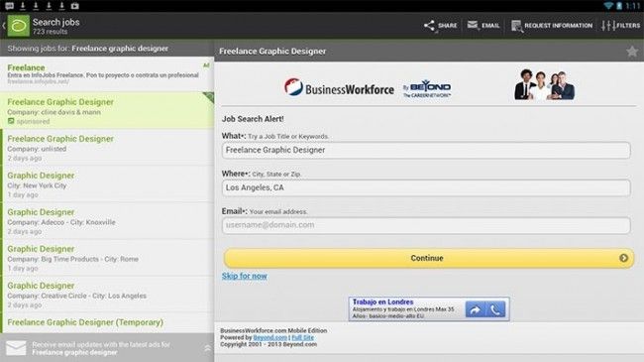Open the briefcase notification icon

point(74,6)
